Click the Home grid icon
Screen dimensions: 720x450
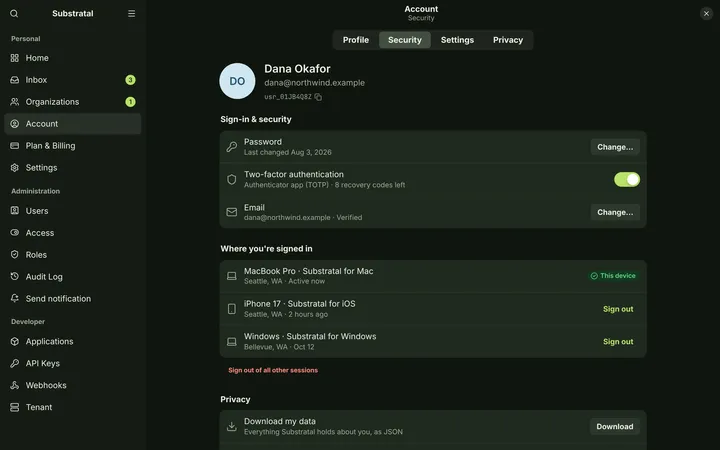tap(15, 58)
